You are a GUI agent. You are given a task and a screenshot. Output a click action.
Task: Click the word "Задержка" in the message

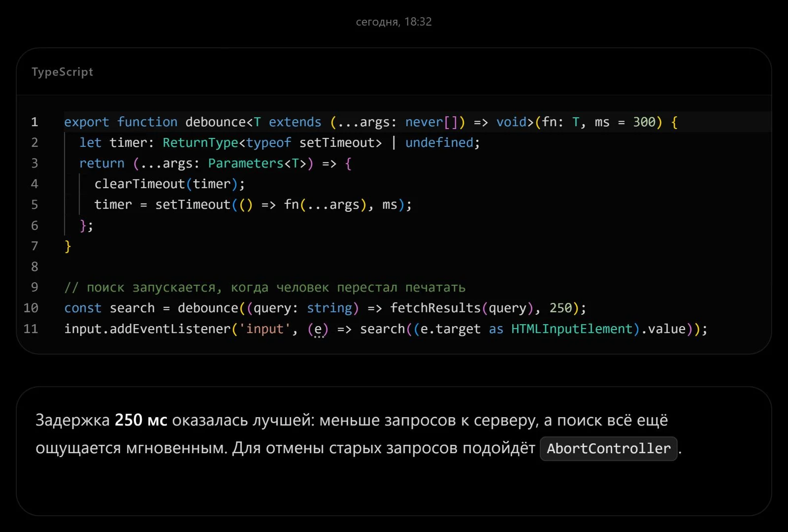click(x=73, y=421)
